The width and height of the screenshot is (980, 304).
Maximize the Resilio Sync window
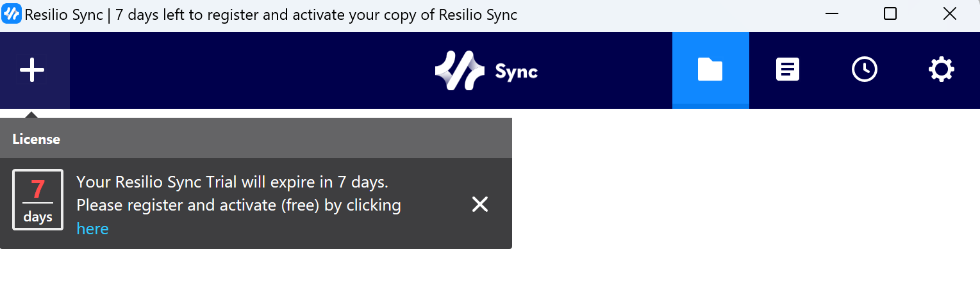point(890,13)
